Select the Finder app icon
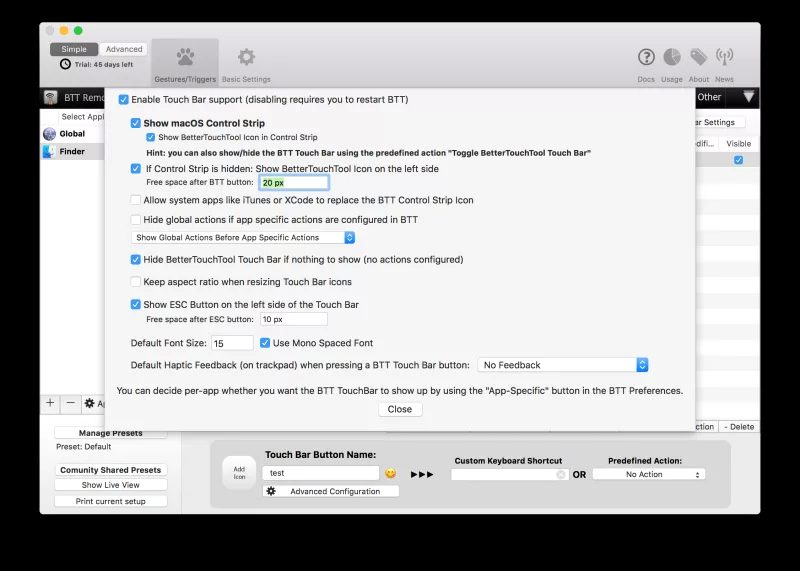Image resolution: width=800 pixels, height=571 pixels. tap(49, 152)
